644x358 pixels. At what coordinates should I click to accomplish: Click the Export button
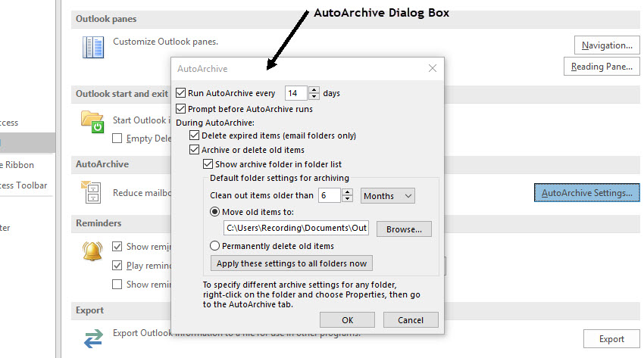coord(611,339)
